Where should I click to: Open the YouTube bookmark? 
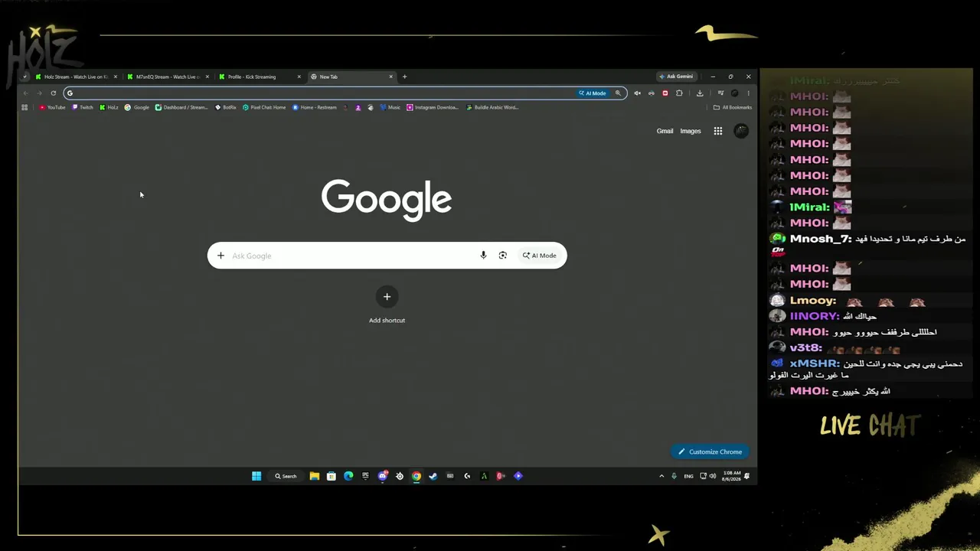point(52,107)
